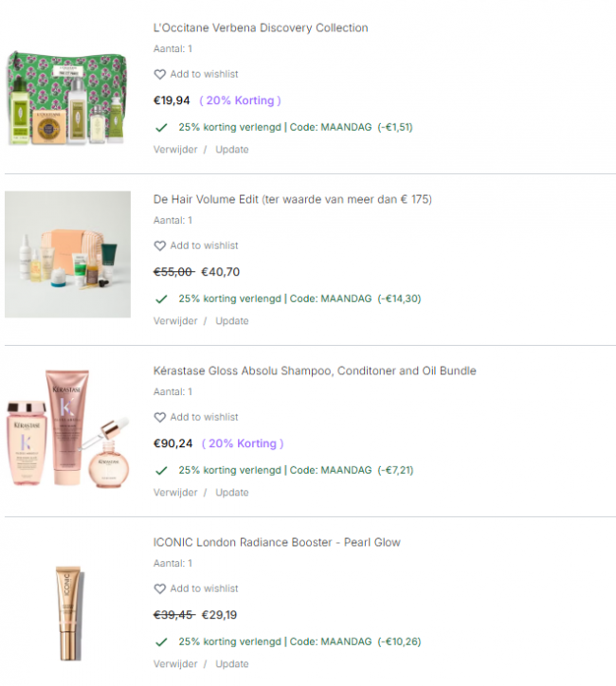
Task: Update L'Occitane Verbena Discovery Collection quantity
Action: point(232,150)
